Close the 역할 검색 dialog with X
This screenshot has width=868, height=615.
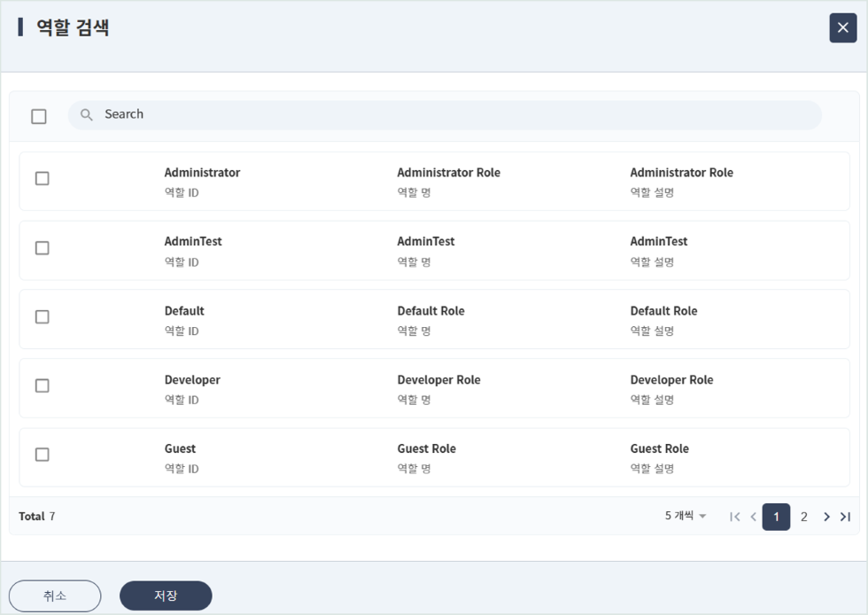842,27
